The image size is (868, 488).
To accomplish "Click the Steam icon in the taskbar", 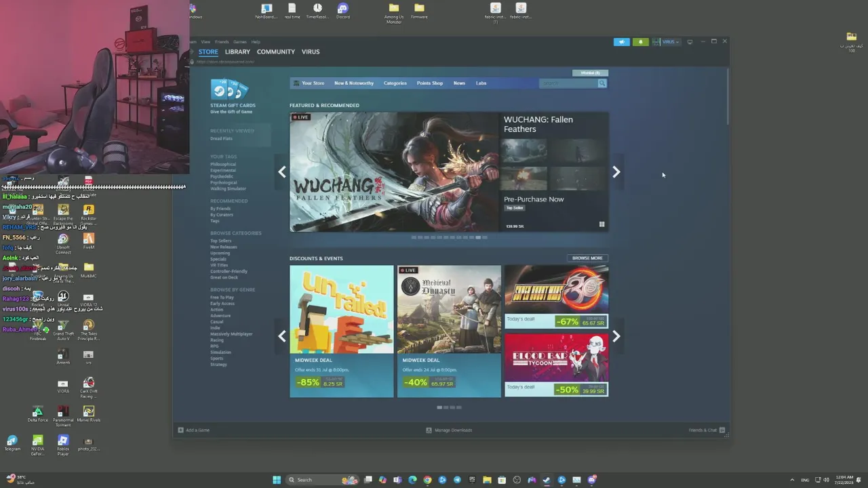I will coord(547,480).
